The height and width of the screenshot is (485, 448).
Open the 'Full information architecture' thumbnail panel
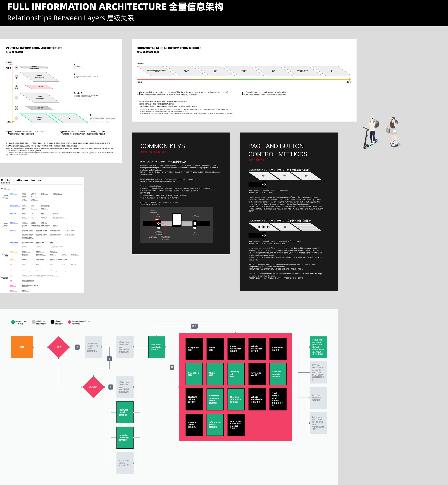[x=42, y=235]
